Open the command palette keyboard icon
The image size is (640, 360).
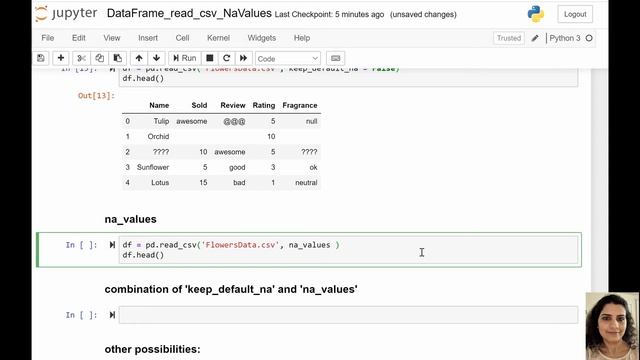[x=336, y=58]
